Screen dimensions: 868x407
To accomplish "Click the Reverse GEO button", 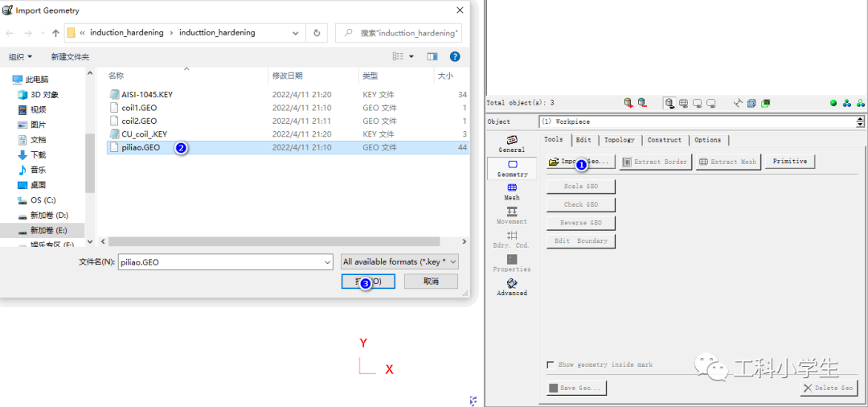I will coord(581,223).
